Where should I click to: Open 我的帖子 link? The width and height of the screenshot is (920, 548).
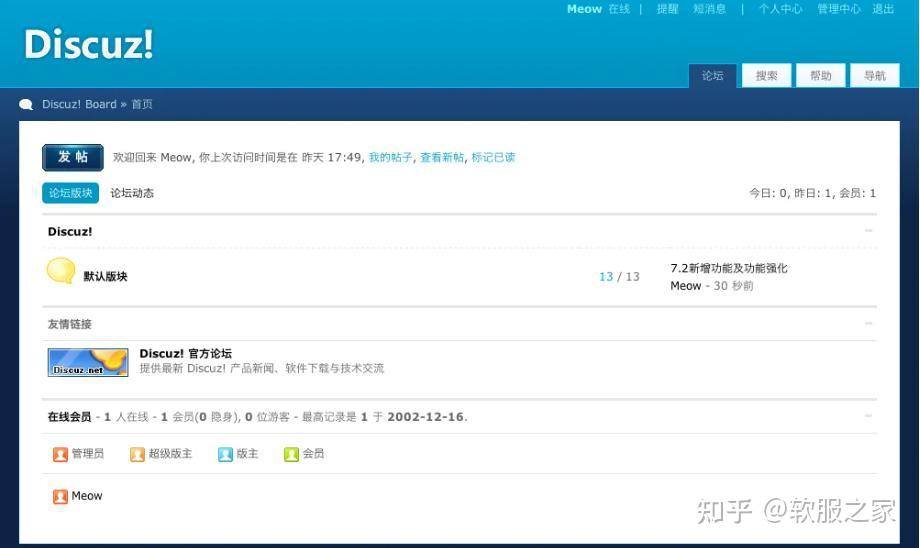(391, 157)
